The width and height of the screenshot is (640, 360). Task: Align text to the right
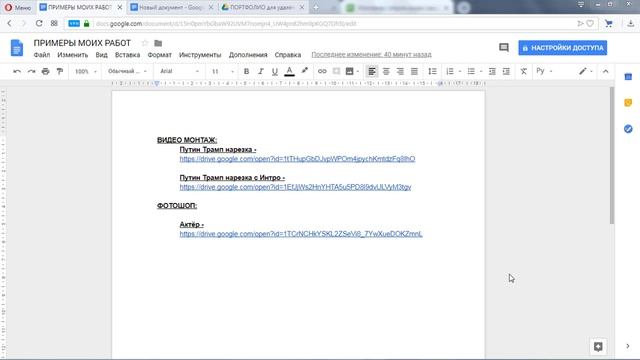[400, 71]
